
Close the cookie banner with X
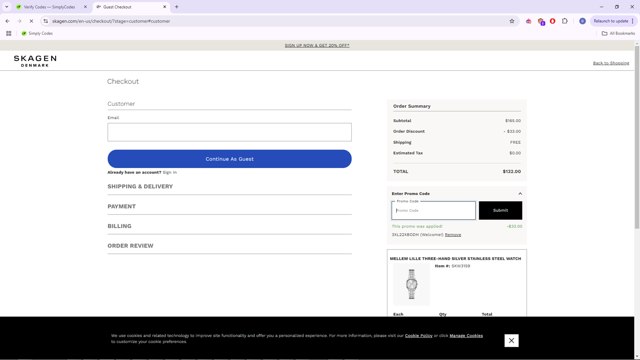point(511,340)
